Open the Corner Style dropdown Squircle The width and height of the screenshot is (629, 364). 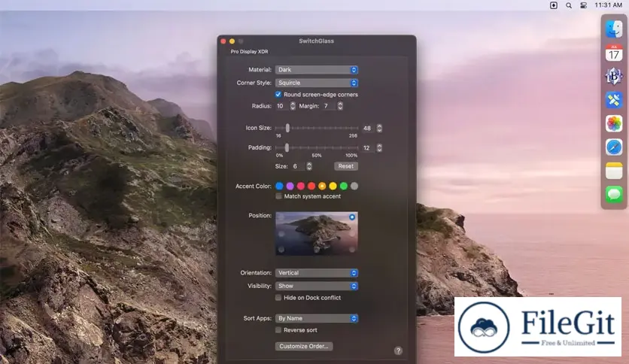(x=317, y=83)
